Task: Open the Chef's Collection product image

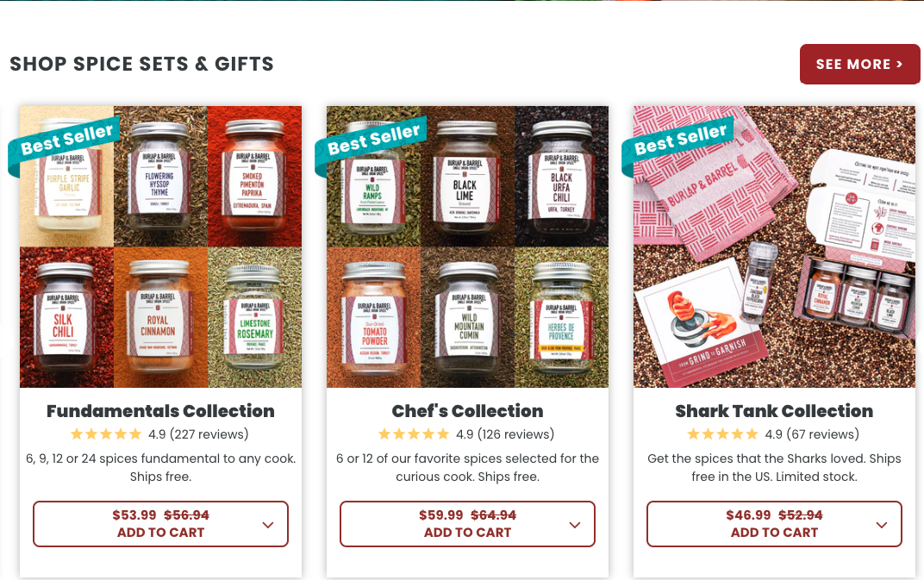Action: click(467, 247)
